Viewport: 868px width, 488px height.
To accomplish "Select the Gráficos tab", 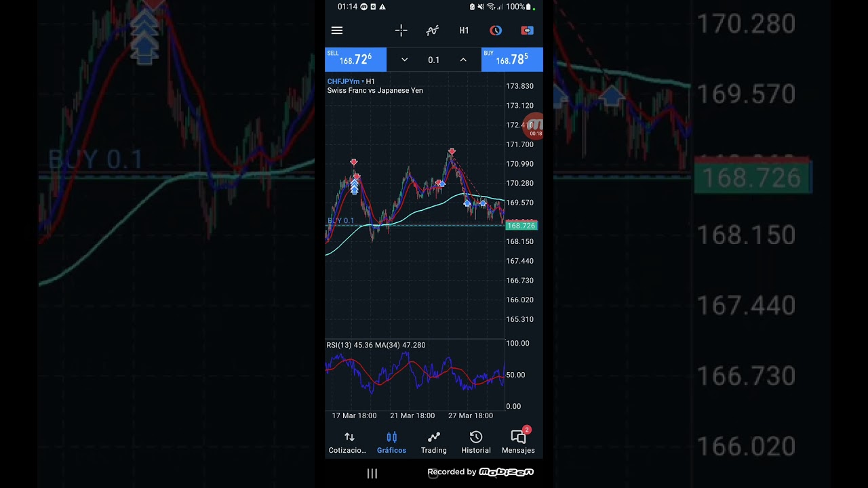I will 391,442.
